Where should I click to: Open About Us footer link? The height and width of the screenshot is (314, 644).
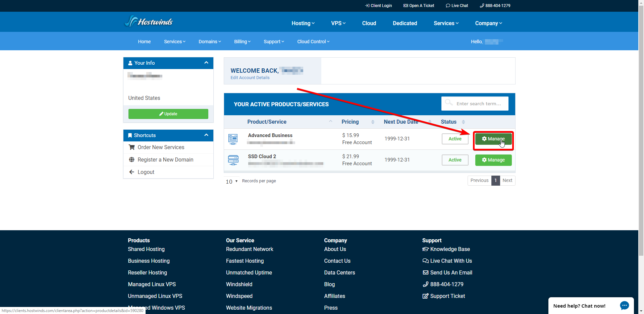335,249
